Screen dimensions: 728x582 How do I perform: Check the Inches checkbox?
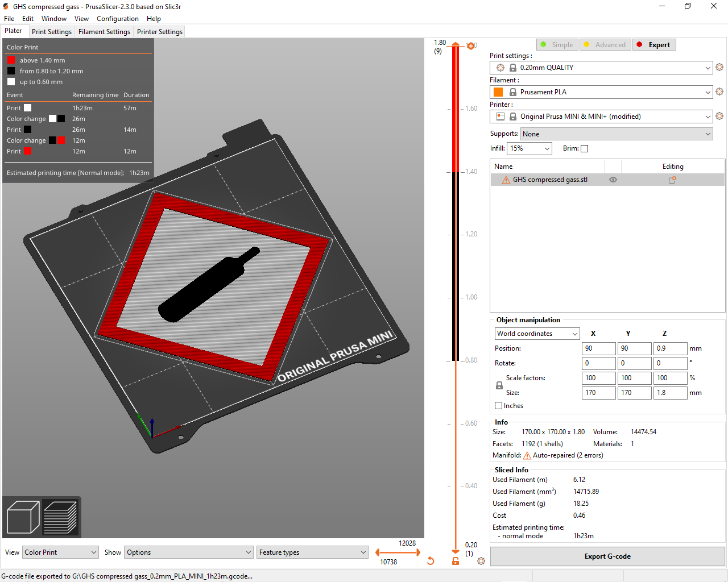[499, 406]
